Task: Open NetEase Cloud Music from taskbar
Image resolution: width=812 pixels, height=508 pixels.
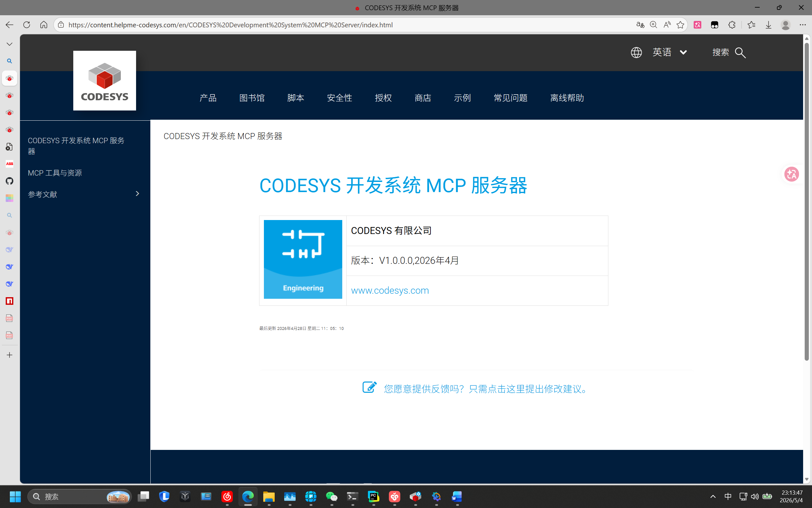Action: [x=227, y=497]
